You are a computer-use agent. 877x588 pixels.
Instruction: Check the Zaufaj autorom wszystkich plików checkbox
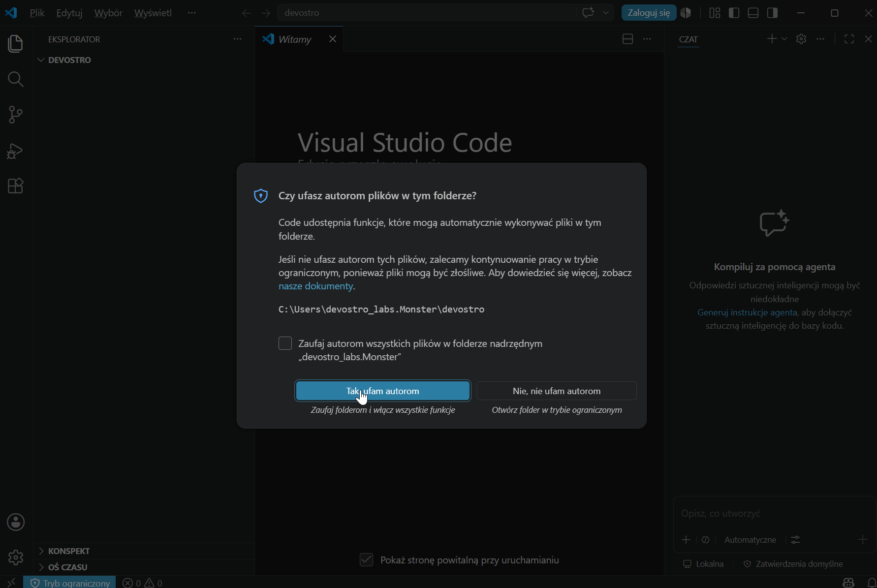click(x=285, y=343)
